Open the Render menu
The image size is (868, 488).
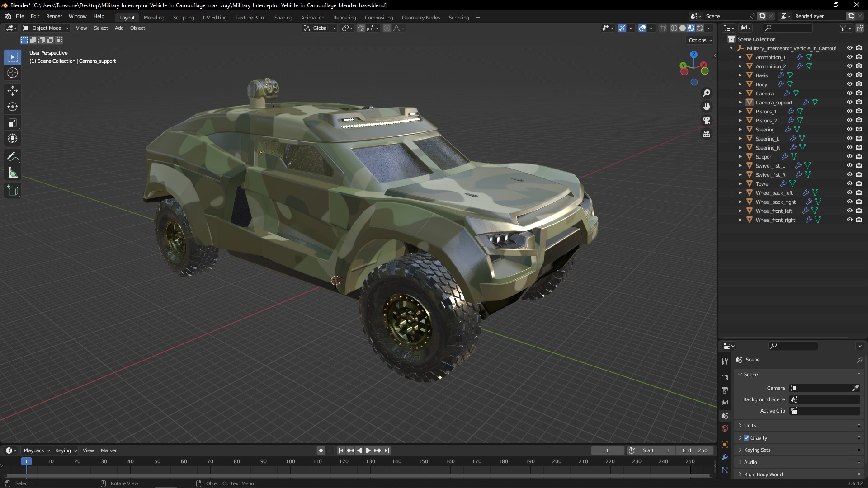point(54,16)
